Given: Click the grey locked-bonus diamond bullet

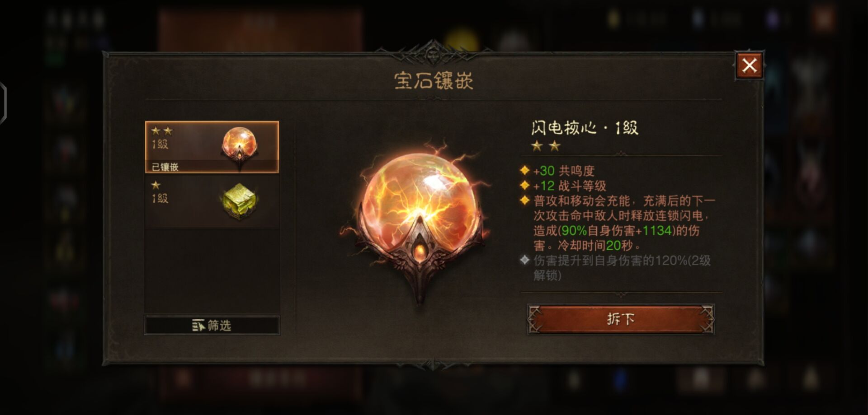Looking at the screenshot, I should (524, 260).
